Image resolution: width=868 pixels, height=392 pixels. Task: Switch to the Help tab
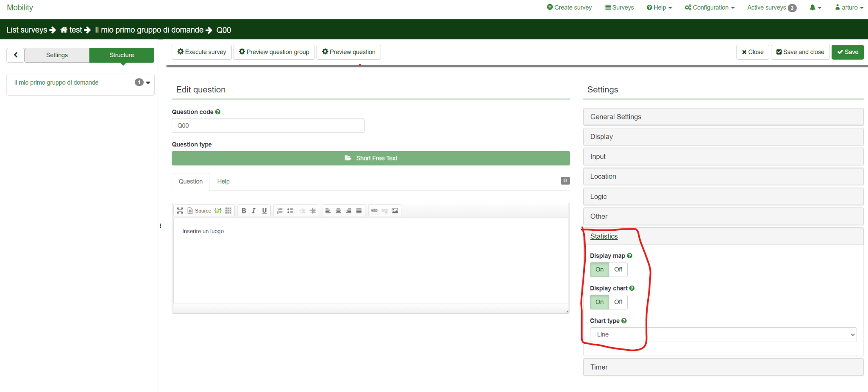[223, 182]
